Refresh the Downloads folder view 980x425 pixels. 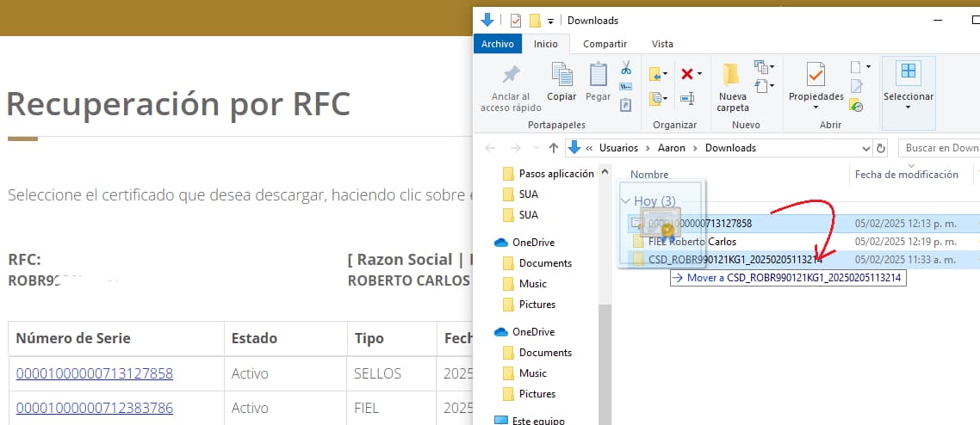pos(881,149)
